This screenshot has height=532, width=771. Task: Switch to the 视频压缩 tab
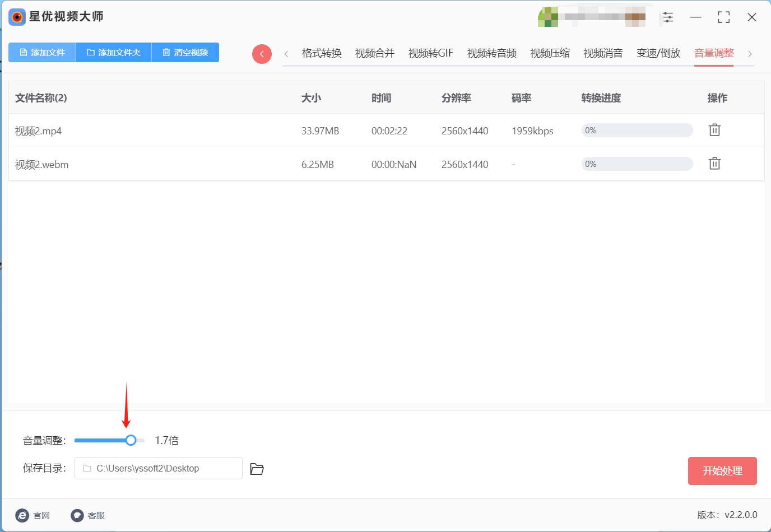pyautogui.click(x=550, y=53)
